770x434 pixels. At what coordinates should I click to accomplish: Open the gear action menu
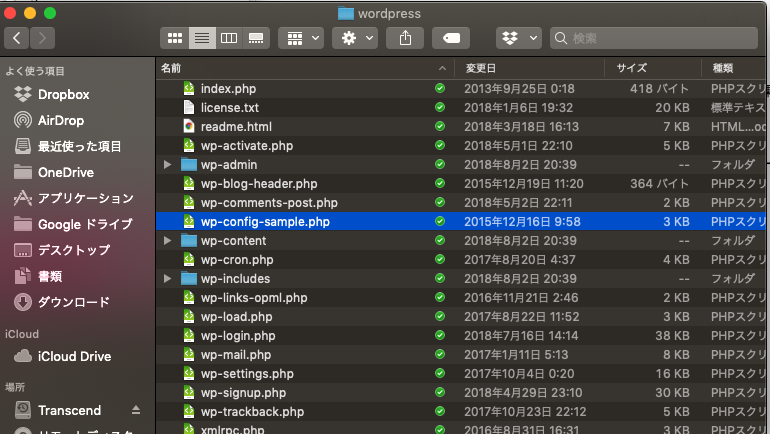[x=355, y=38]
